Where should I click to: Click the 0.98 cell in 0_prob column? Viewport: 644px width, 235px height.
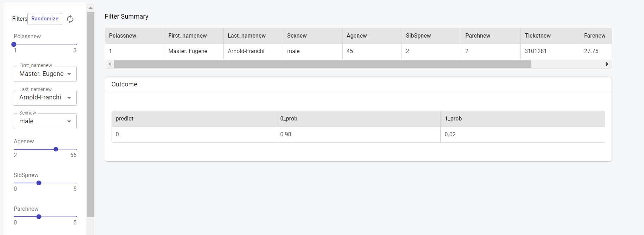click(286, 135)
